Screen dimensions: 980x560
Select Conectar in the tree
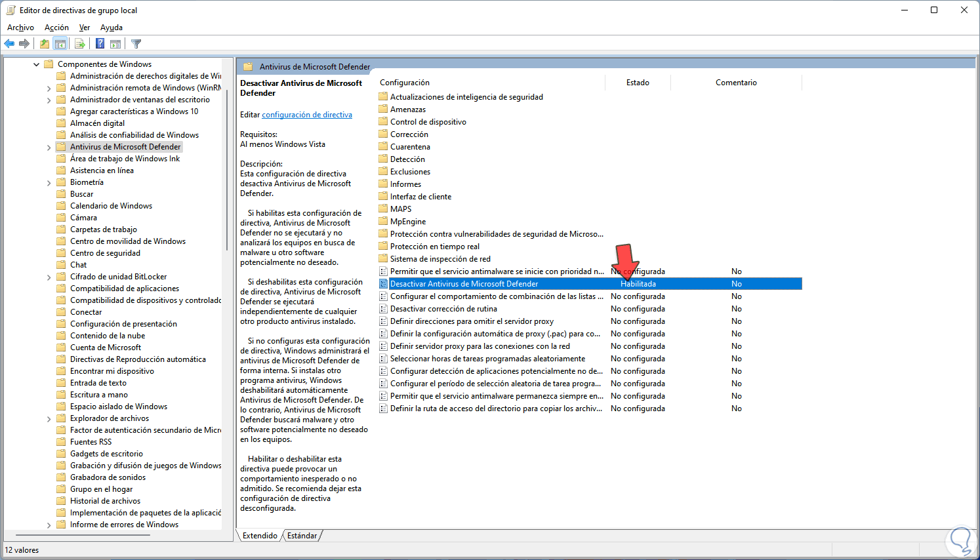pos(86,312)
